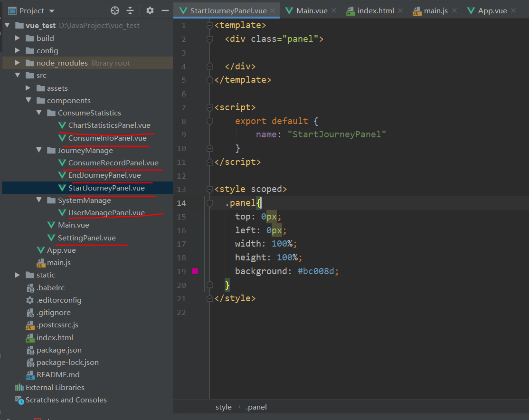Switch to main.js editor tab
The image size is (529, 420).
(435, 11)
